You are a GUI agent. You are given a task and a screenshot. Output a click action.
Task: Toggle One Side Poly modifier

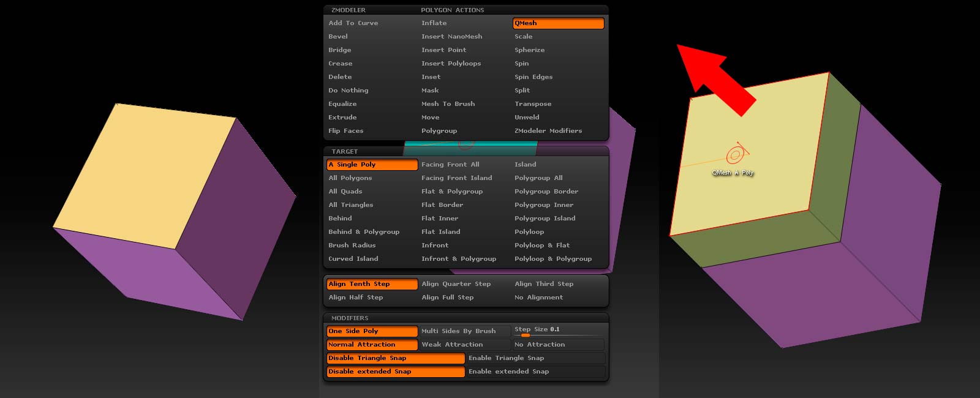tap(372, 331)
